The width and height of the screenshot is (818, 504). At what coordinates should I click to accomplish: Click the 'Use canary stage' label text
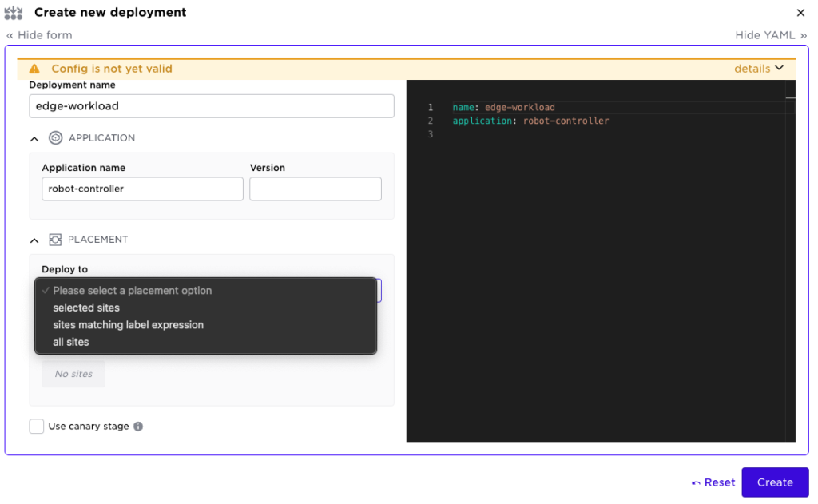click(89, 427)
